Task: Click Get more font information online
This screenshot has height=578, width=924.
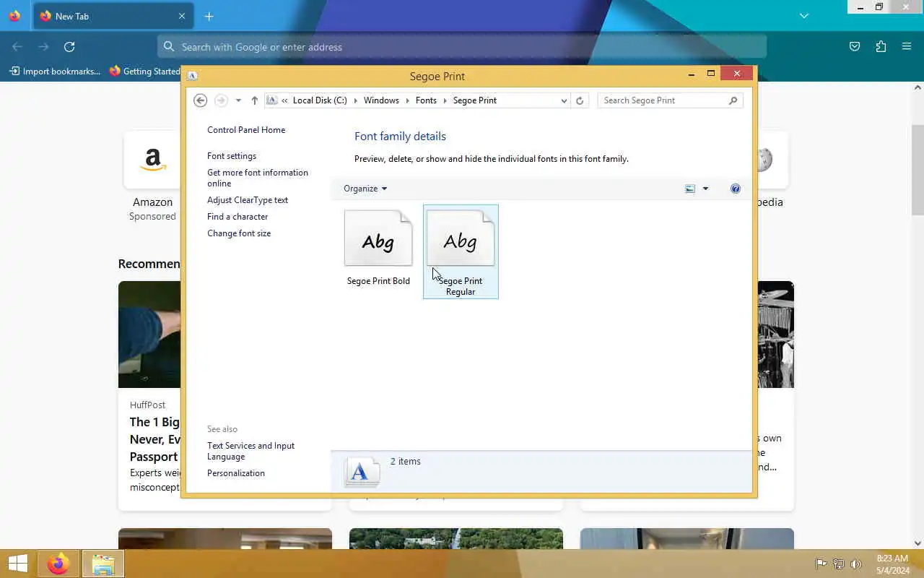Action: coord(258,178)
